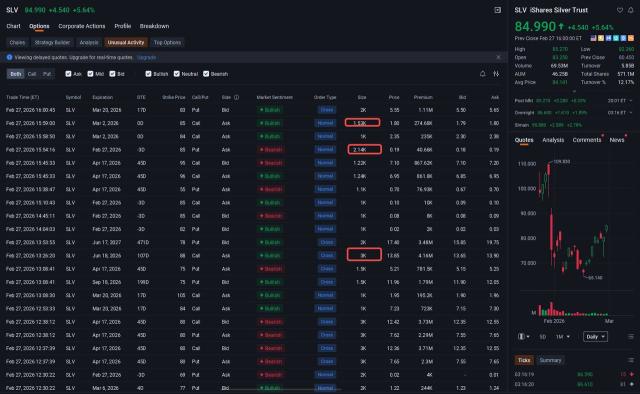Uncheck the Ask side checkbox
640x394 pixels.
[68, 74]
